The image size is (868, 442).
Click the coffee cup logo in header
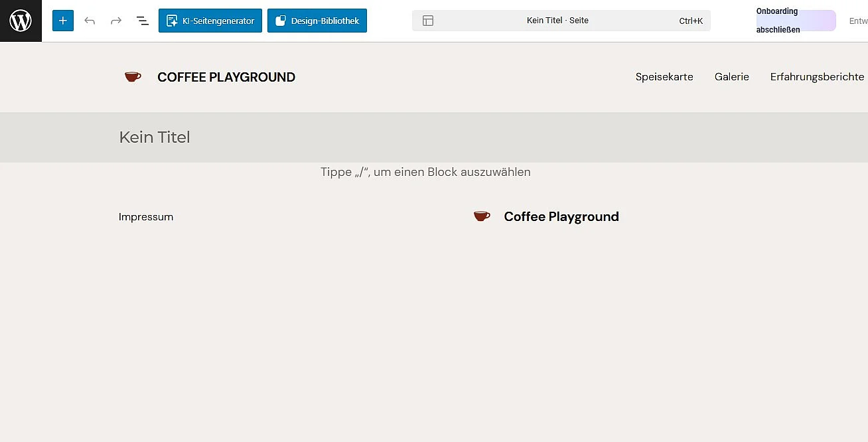pyautogui.click(x=133, y=77)
